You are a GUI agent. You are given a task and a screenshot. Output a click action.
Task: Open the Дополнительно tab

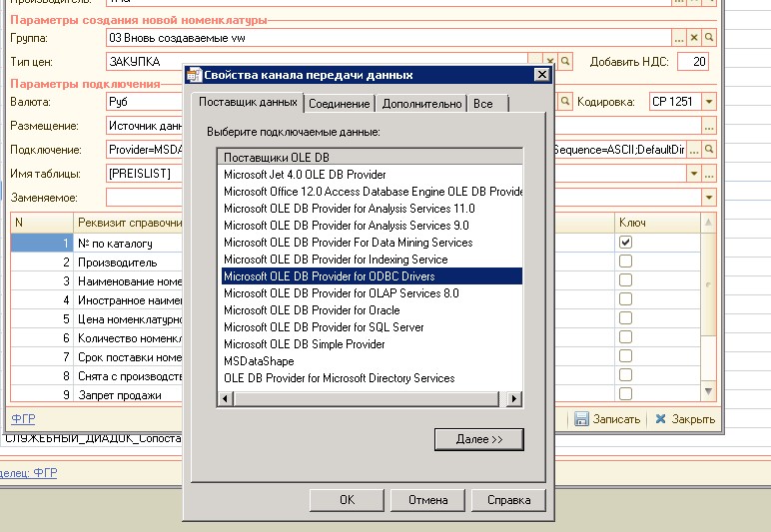coord(421,104)
